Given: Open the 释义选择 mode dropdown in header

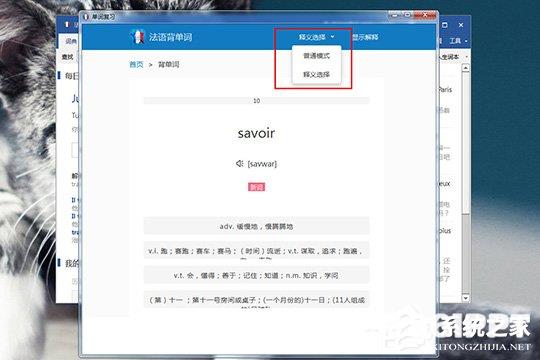Looking at the screenshot, I should (316, 37).
